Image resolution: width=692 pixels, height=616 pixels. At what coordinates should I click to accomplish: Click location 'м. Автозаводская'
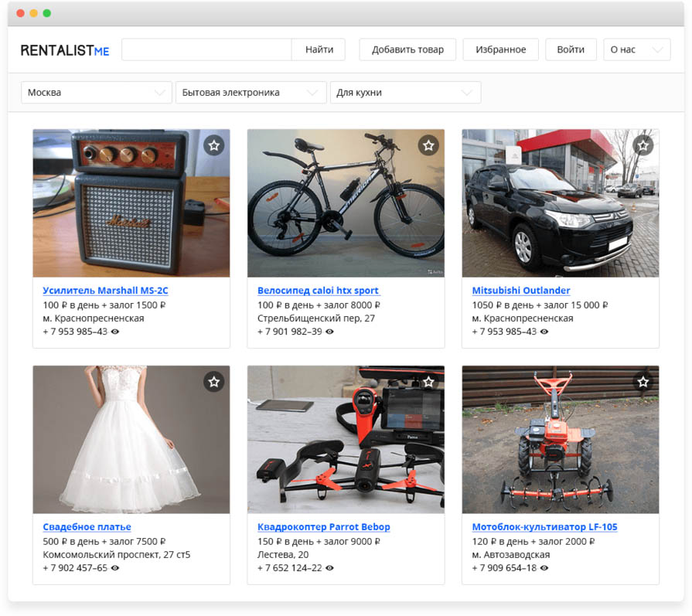click(512, 555)
